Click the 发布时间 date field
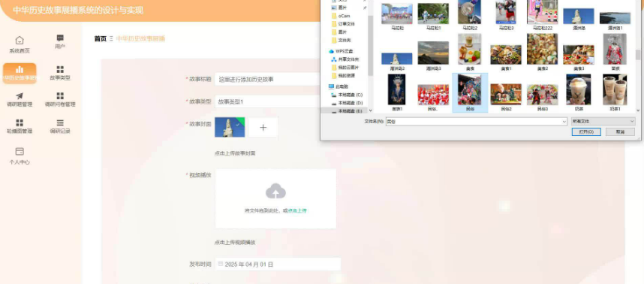Viewport: 644px width, 284px height. (278, 264)
